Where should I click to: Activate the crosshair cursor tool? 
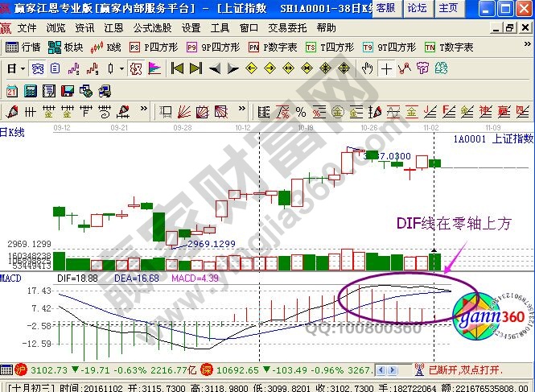[x=387, y=68]
